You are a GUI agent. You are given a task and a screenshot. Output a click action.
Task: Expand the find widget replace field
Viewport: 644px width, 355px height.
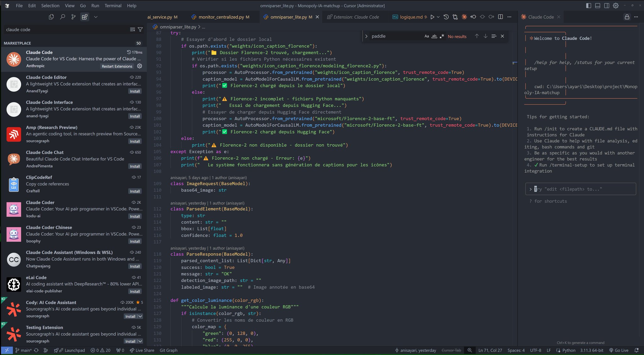pyautogui.click(x=366, y=36)
